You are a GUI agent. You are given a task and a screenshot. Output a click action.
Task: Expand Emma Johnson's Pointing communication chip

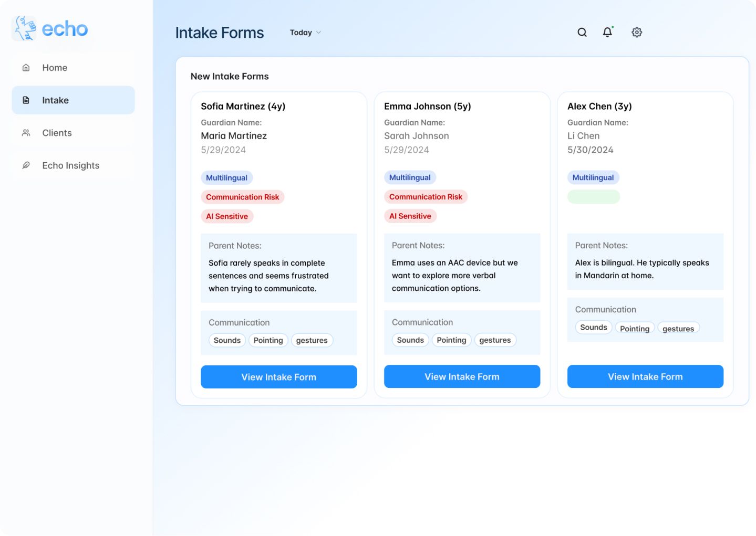pyautogui.click(x=451, y=340)
